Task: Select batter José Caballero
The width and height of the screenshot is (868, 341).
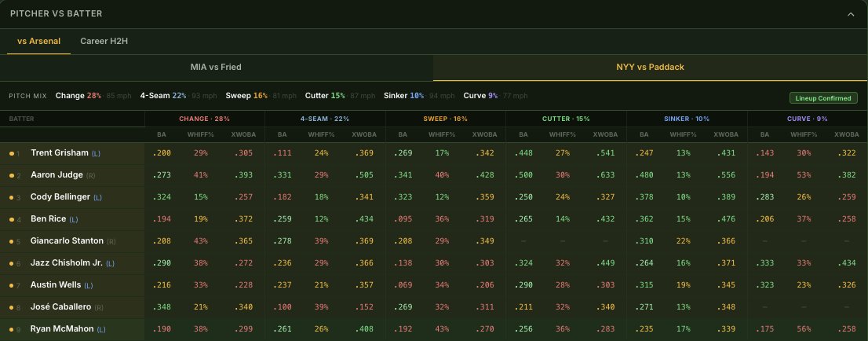Action: point(63,306)
